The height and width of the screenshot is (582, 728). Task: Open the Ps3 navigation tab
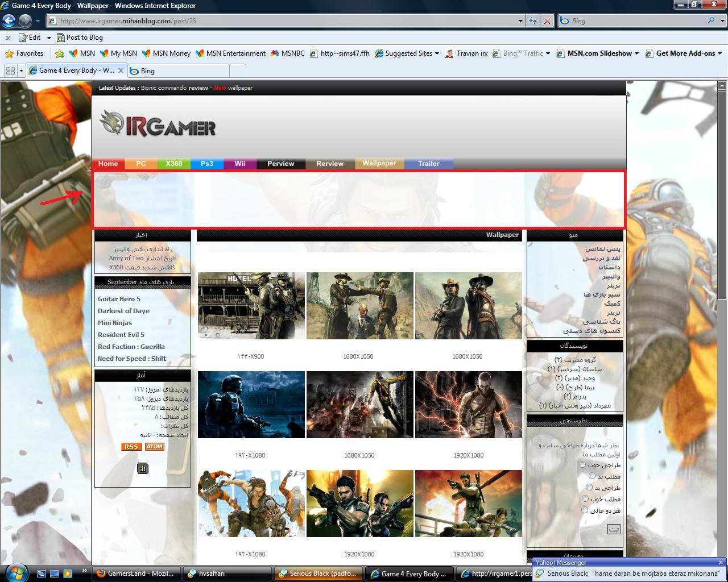coord(207,164)
